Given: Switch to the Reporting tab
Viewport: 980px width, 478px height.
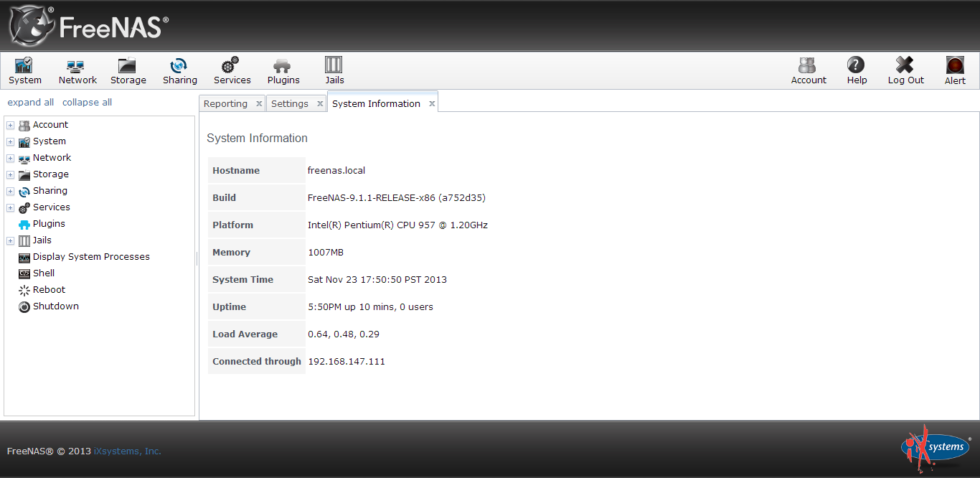Looking at the screenshot, I should (x=225, y=103).
